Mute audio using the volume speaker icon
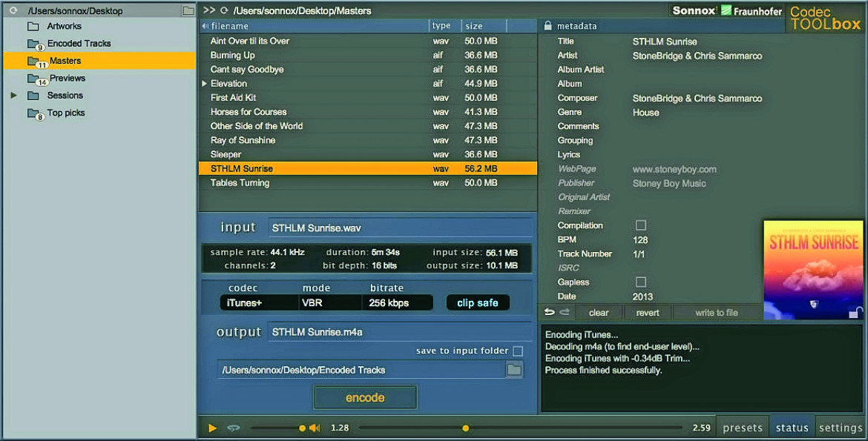Viewport: 868px width, 441px height. [315, 428]
